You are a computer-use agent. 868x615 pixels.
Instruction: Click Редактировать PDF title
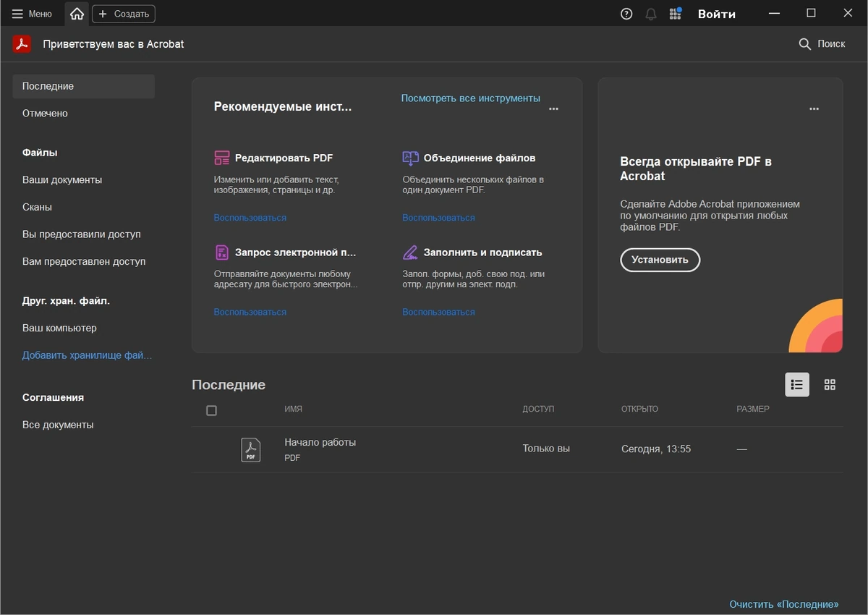[x=284, y=158]
